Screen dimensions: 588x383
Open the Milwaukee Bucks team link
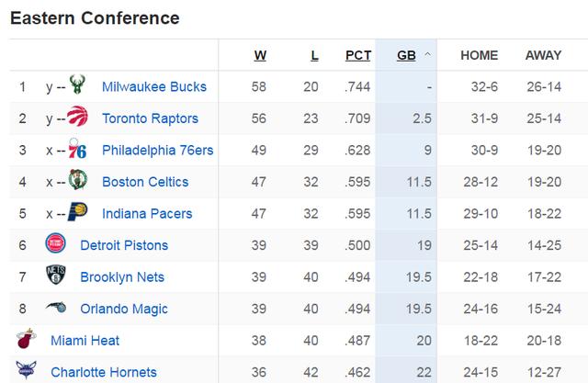tap(154, 86)
